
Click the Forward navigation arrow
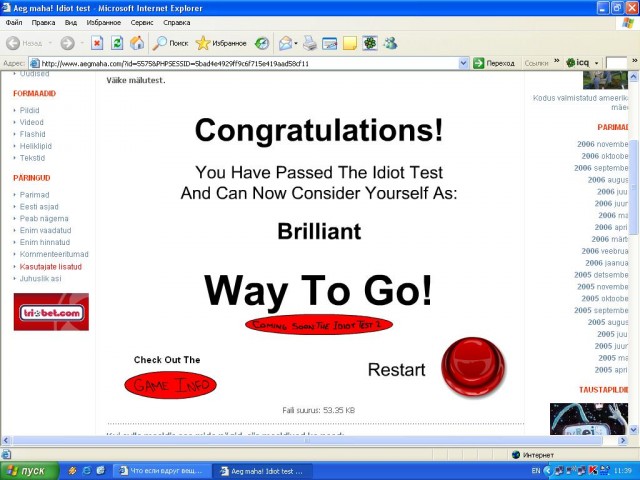coord(67,43)
